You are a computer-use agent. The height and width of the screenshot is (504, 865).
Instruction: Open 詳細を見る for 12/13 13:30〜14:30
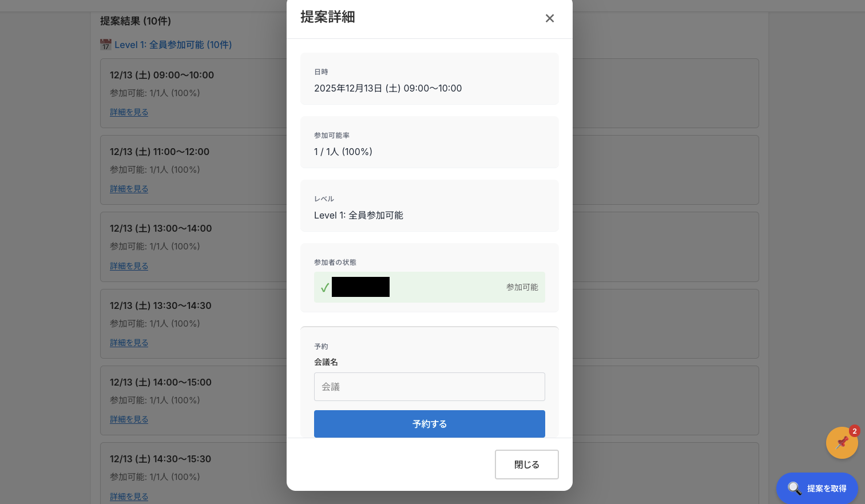(x=129, y=343)
